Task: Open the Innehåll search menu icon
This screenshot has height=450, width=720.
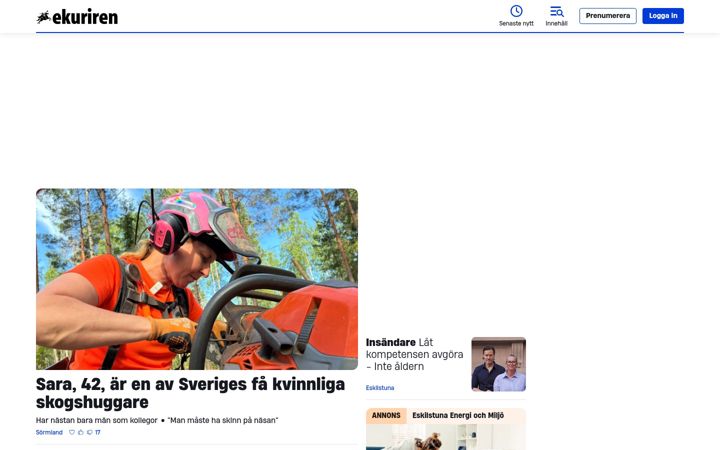Action: coord(557,11)
